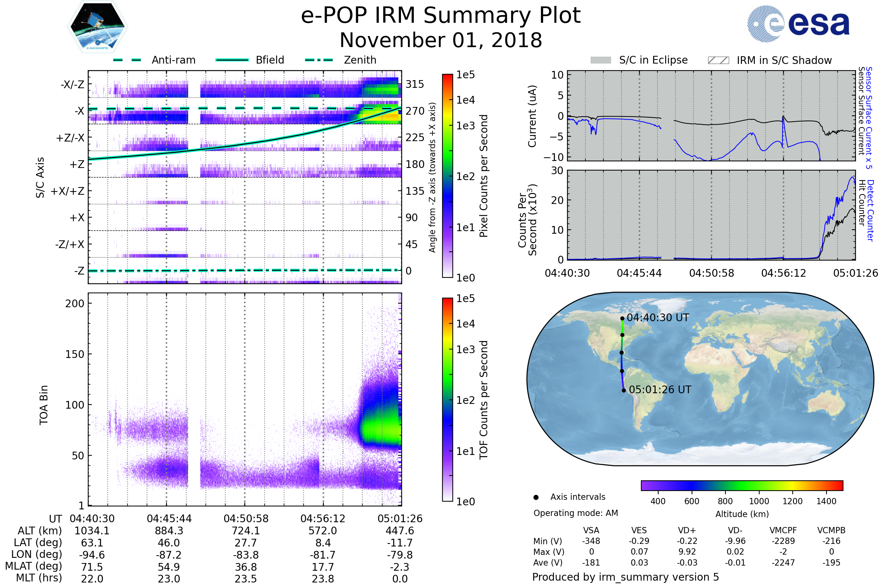Click the Altitude (km) horizontal colorbar

coord(742,485)
